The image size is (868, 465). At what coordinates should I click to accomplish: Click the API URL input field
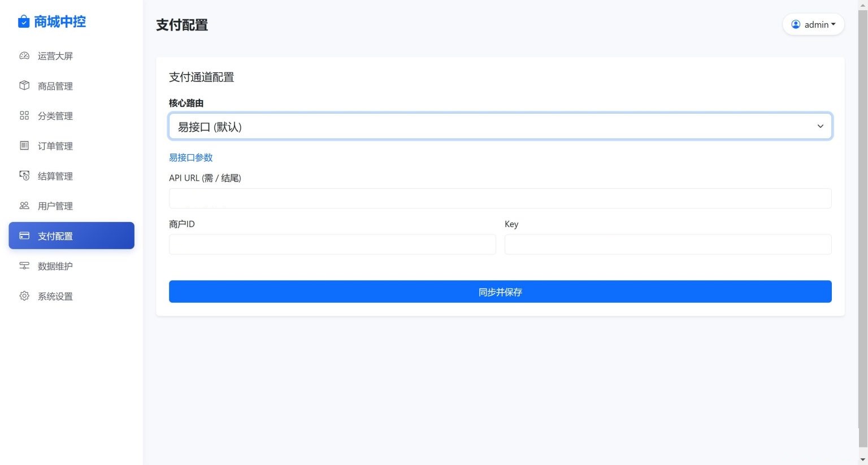[500, 198]
